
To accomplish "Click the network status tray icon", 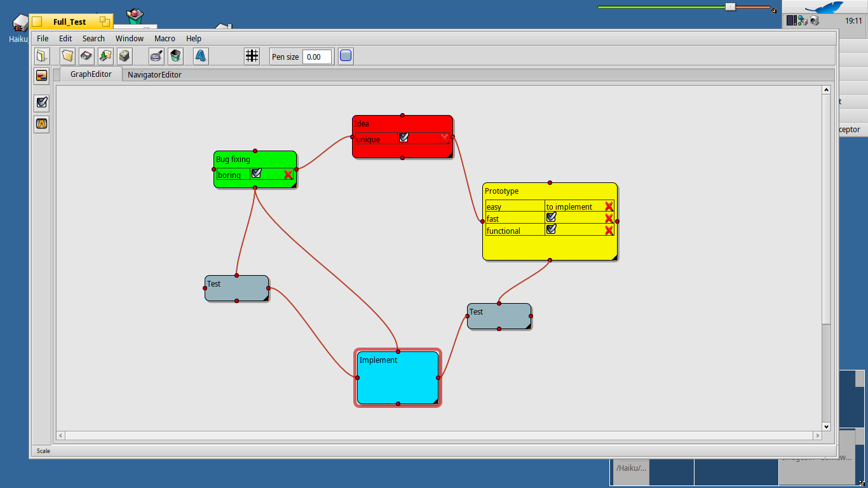I will tap(803, 21).
